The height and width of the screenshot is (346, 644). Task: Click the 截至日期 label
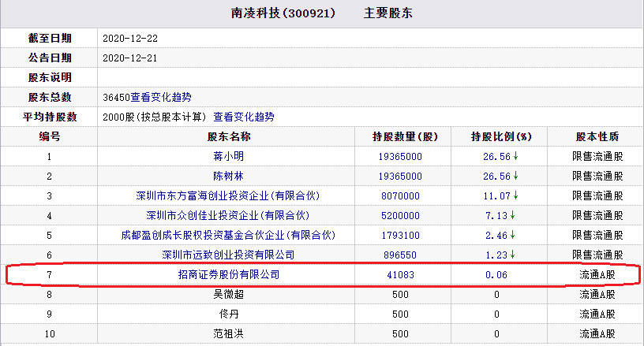click(x=50, y=38)
